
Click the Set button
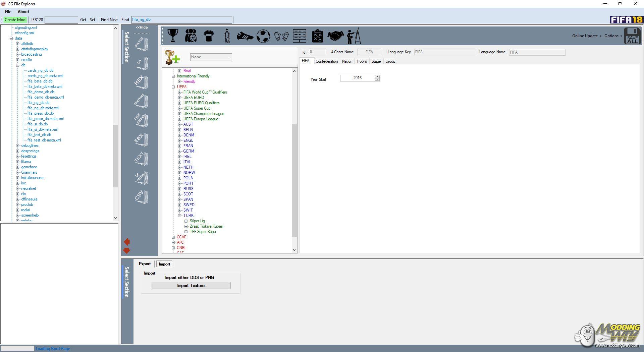coord(93,20)
